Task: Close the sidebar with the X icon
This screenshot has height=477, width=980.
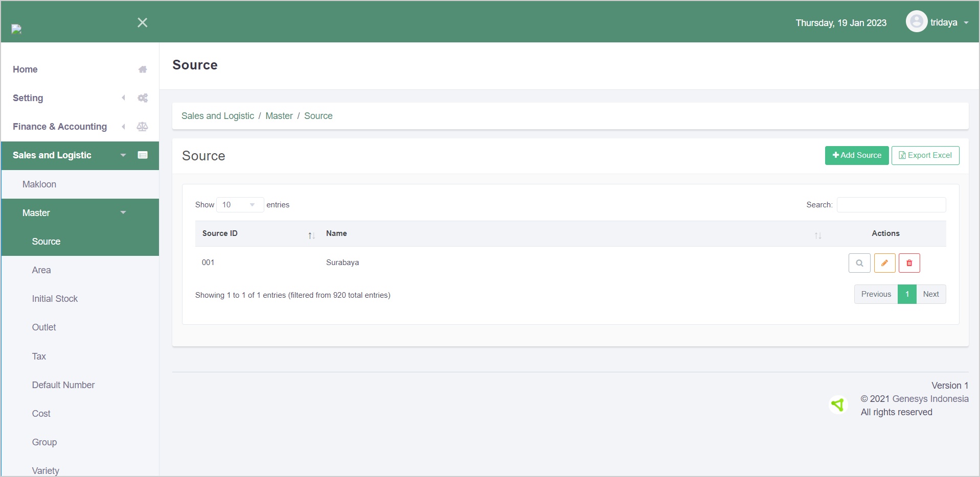Action: (143, 22)
